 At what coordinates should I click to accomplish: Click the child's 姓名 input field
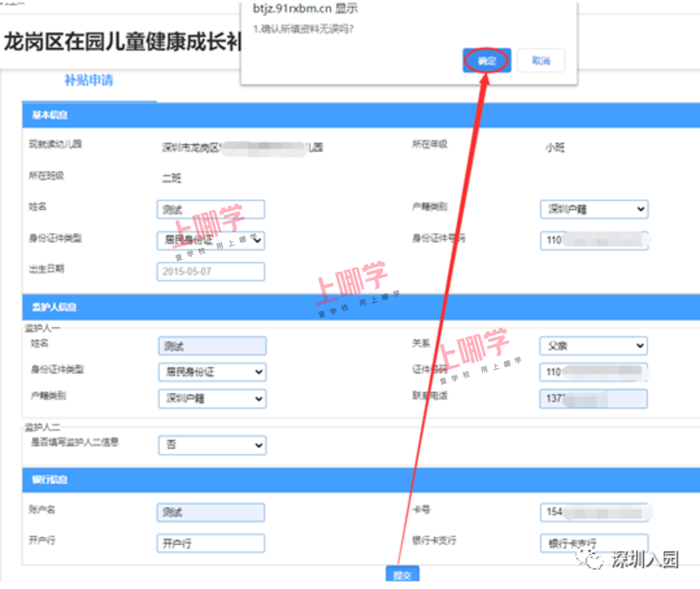(x=211, y=210)
